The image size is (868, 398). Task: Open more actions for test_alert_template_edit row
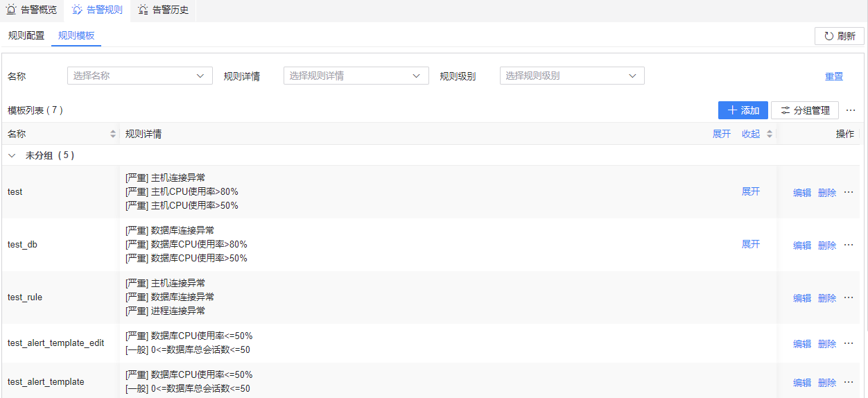(849, 343)
